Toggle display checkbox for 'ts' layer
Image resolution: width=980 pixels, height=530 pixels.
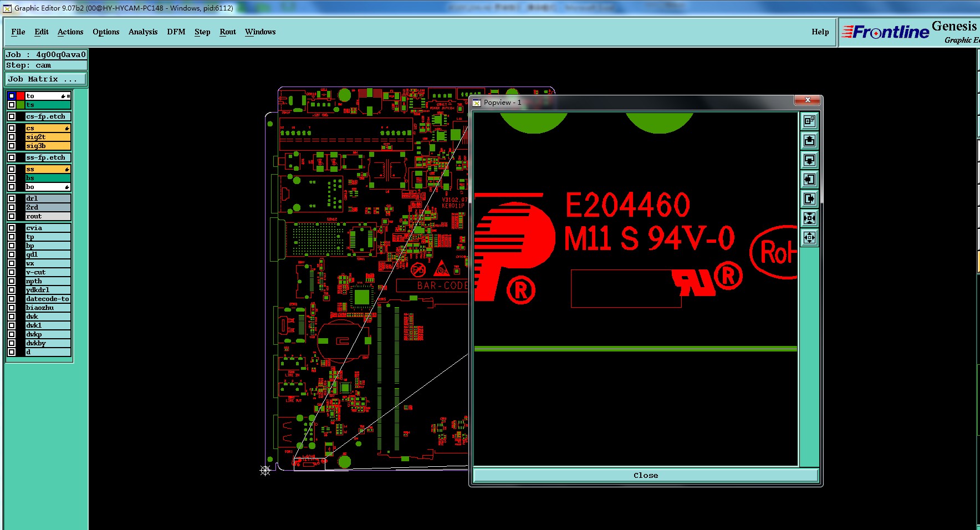pos(12,105)
